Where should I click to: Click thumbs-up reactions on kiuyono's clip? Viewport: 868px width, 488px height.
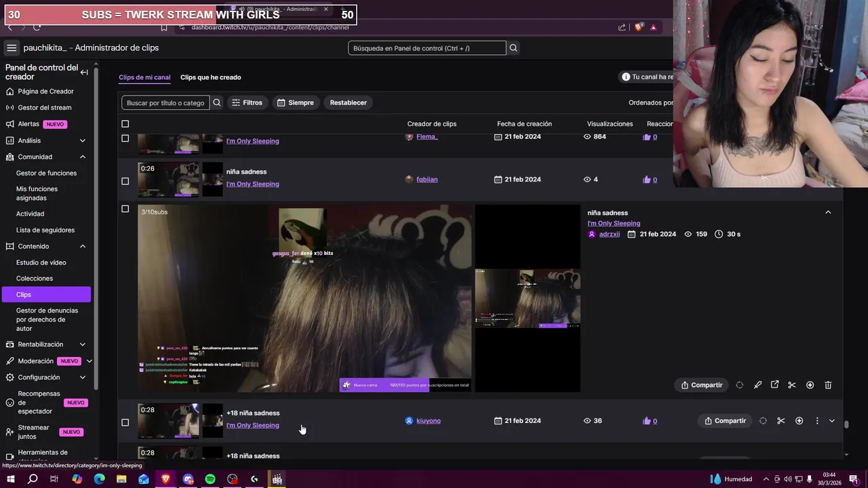click(650, 421)
